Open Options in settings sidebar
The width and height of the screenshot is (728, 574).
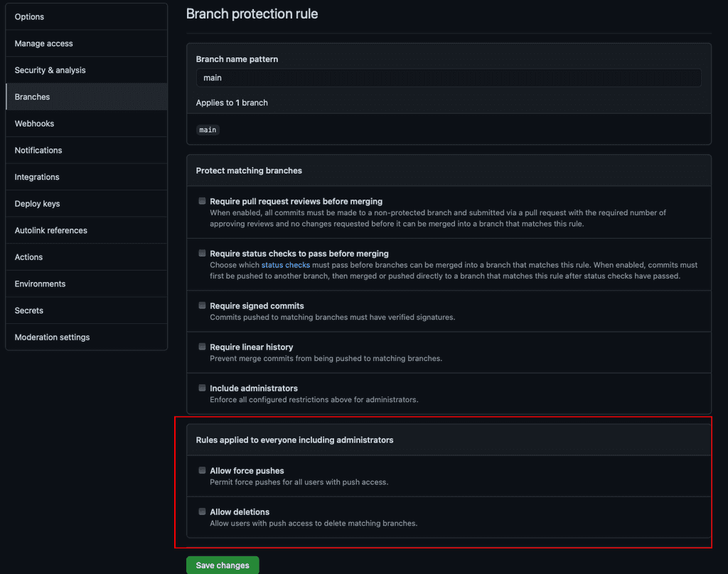tap(29, 17)
